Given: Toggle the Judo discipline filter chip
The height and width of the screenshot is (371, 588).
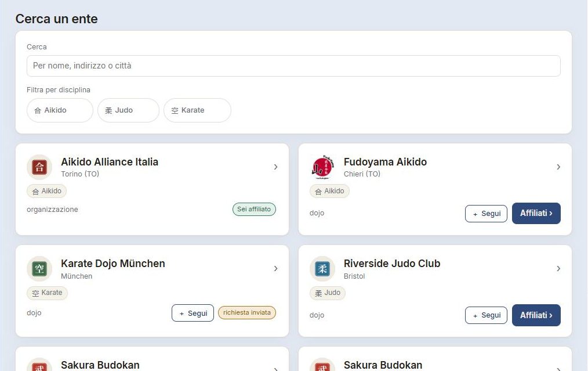Looking at the screenshot, I should pyautogui.click(x=128, y=110).
